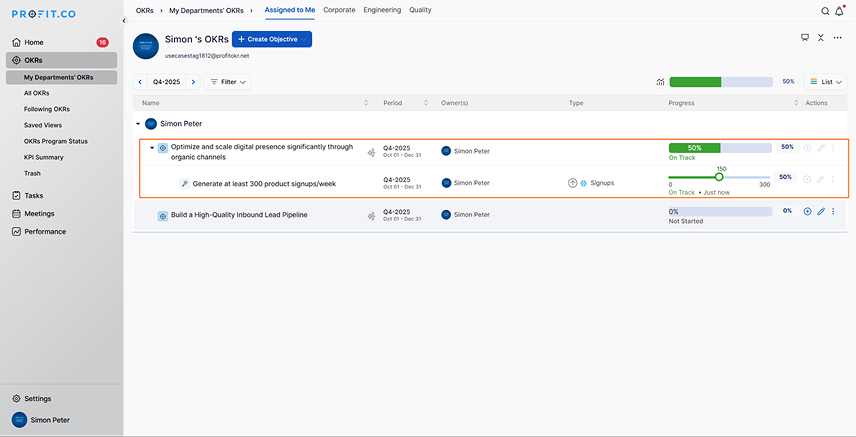
Task: Open Simon Peter profile at sidebar bottom
Action: coord(41,420)
